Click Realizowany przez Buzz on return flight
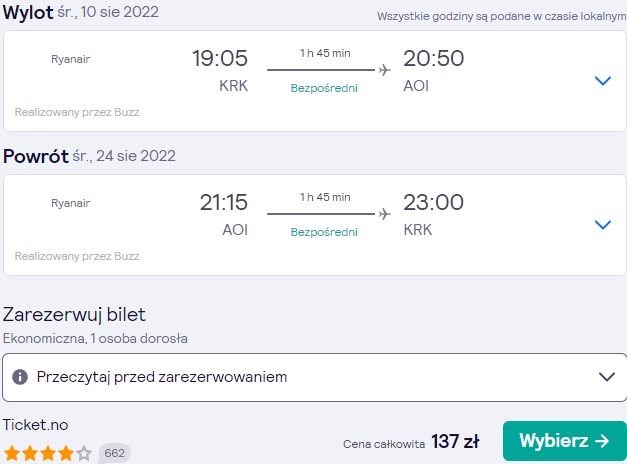Image resolution: width=627 pixels, height=464 pixels. pyautogui.click(x=77, y=256)
